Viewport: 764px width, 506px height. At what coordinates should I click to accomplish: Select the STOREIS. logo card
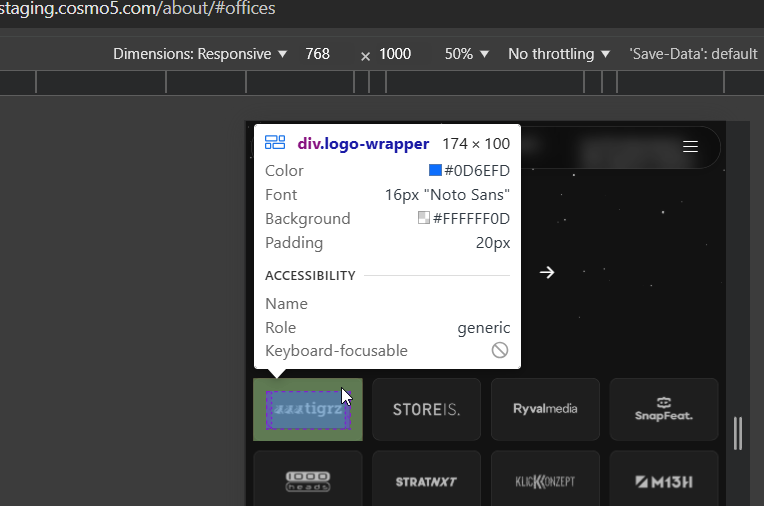tap(426, 409)
